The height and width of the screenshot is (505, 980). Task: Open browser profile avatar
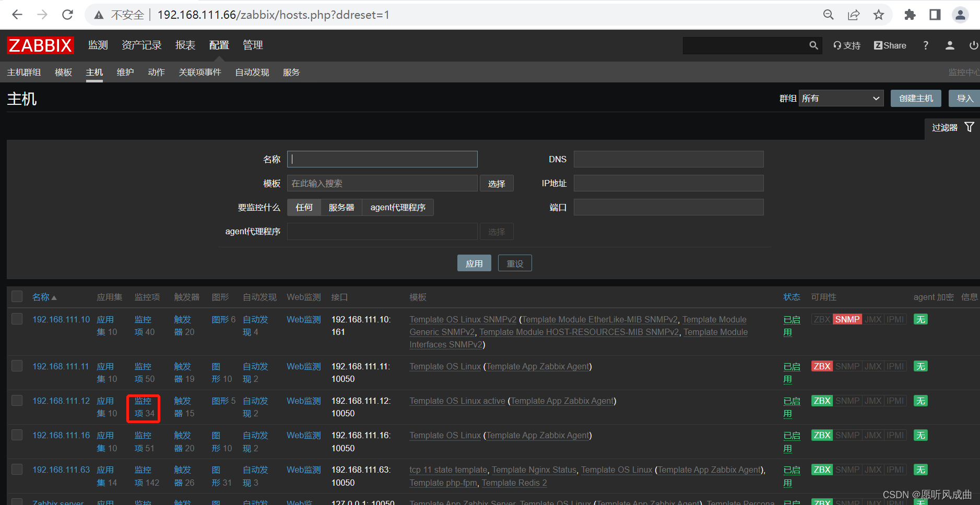click(x=960, y=15)
